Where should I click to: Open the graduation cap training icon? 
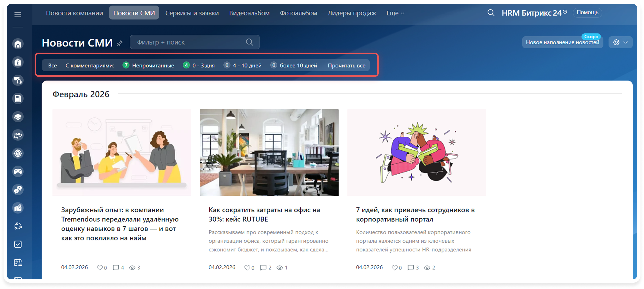pyautogui.click(x=18, y=117)
